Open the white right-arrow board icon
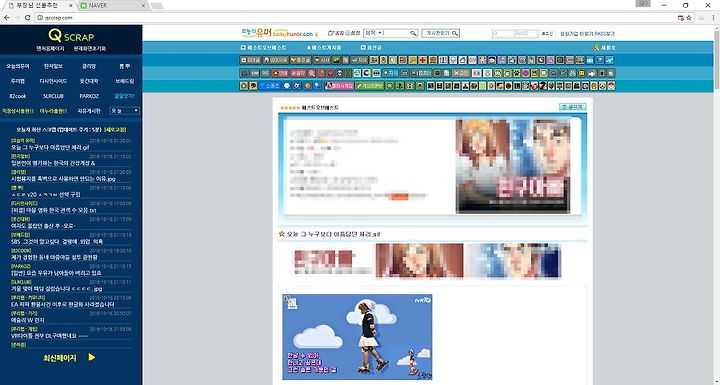Screen dimensions: 720x385 592,73
